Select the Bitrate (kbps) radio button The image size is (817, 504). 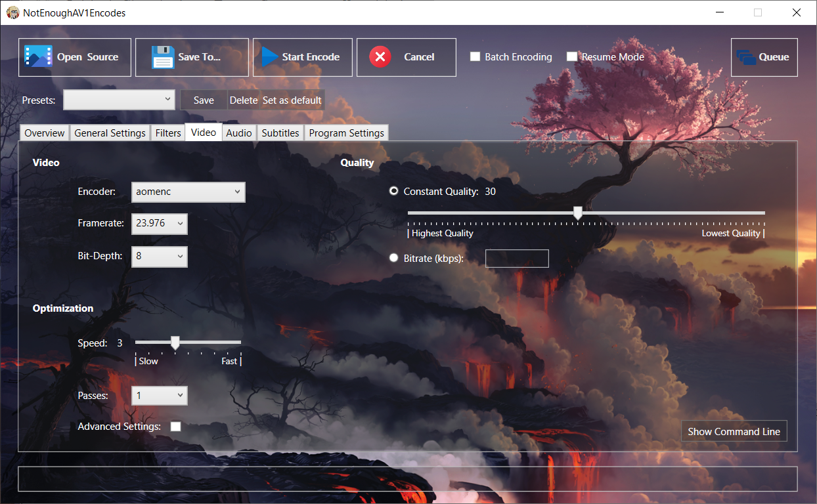(x=394, y=258)
